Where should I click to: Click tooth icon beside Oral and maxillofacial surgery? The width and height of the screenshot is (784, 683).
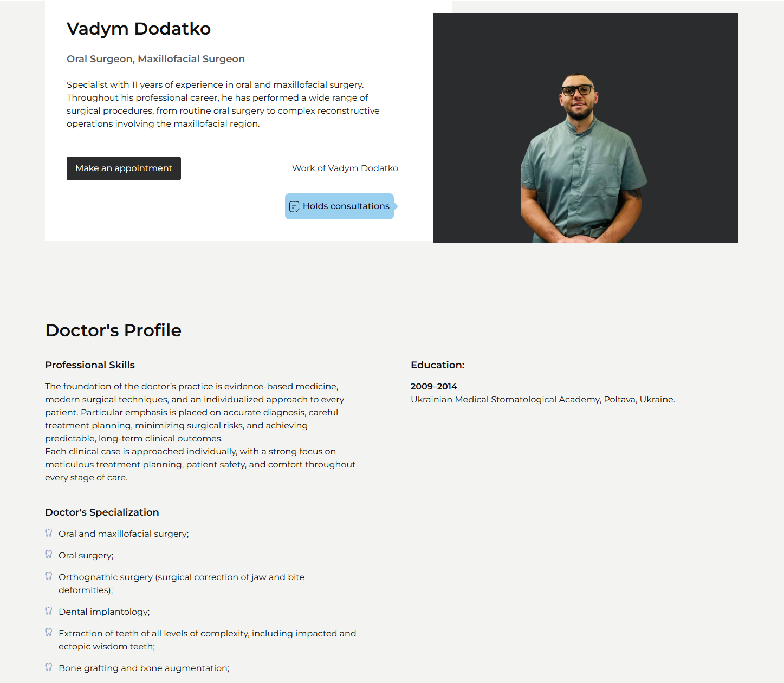(49, 533)
